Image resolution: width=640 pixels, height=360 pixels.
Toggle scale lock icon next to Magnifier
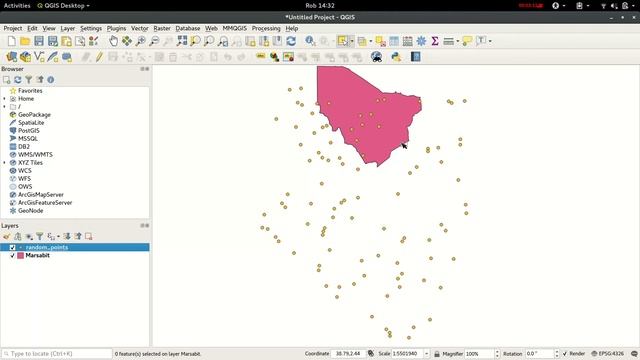(x=437, y=353)
